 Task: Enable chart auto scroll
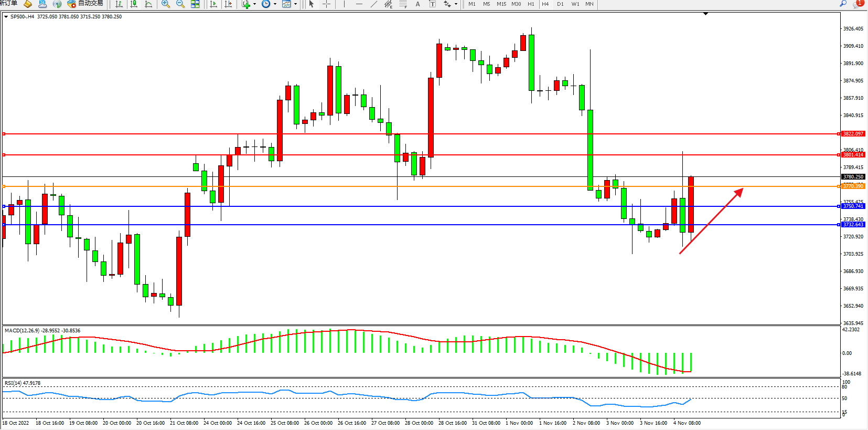click(213, 4)
